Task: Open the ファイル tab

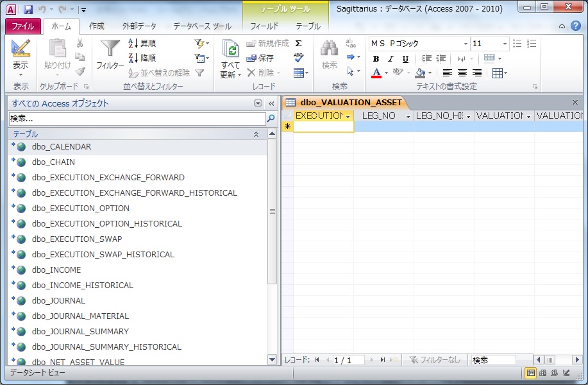Action: click(x=23, y=26)
